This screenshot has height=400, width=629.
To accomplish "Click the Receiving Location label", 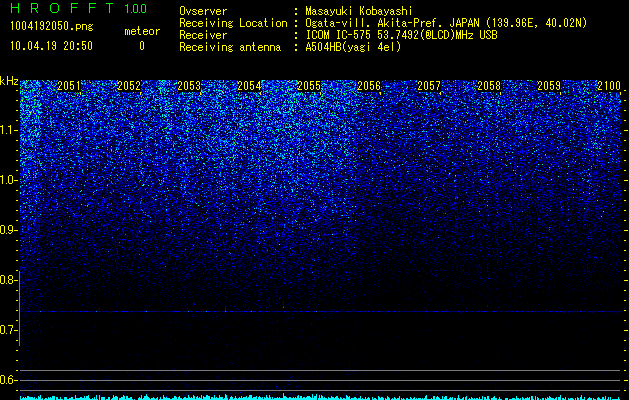I will point(233,23).
